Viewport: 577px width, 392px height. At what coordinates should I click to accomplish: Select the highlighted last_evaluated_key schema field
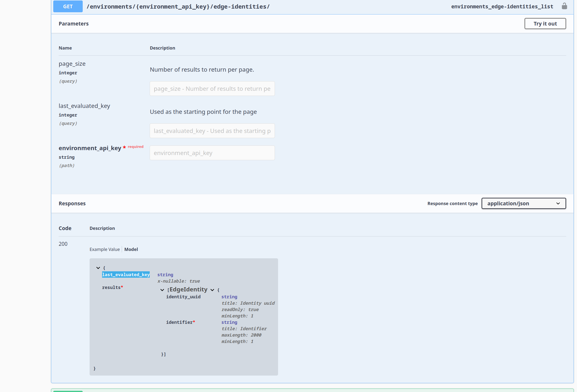[x=126, y=274]
